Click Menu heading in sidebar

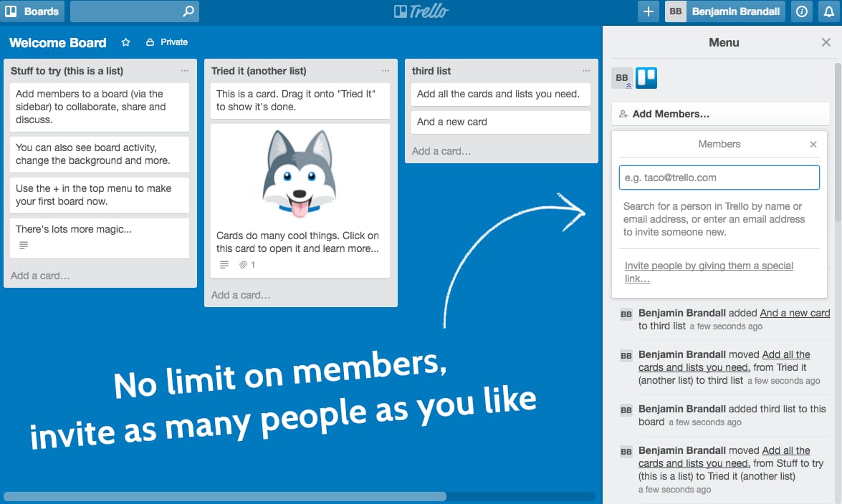(724, 42)
